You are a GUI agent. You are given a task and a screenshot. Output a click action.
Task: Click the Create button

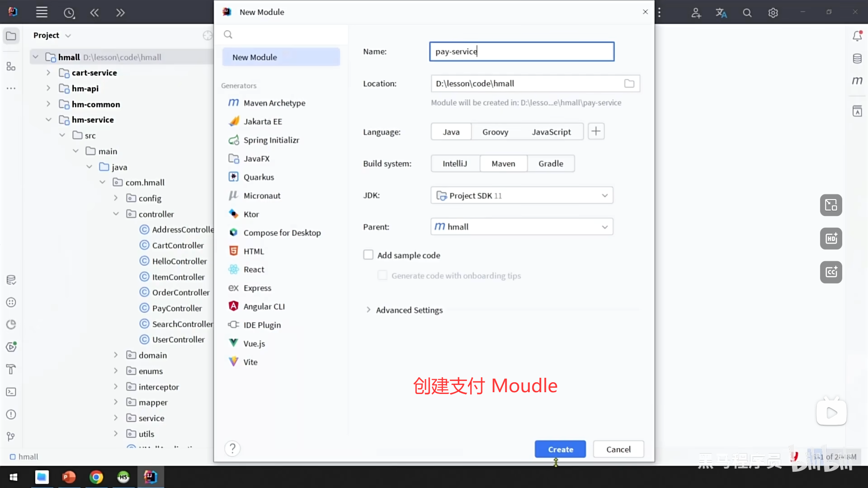(x=560, y=449)
